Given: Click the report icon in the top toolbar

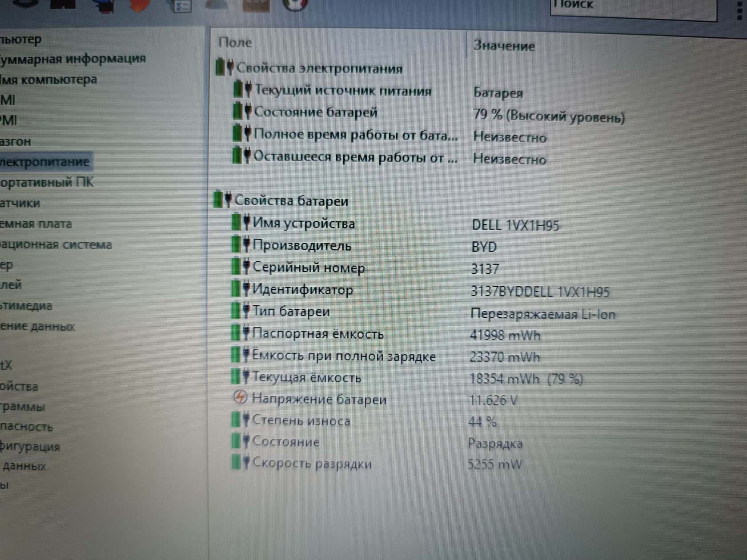Looking at the screenshot, I should [x=181, y=6].
